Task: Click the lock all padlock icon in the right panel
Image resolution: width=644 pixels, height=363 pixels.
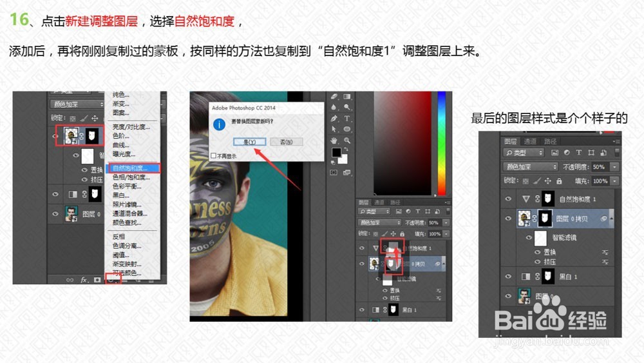Action: coord(559,181)
